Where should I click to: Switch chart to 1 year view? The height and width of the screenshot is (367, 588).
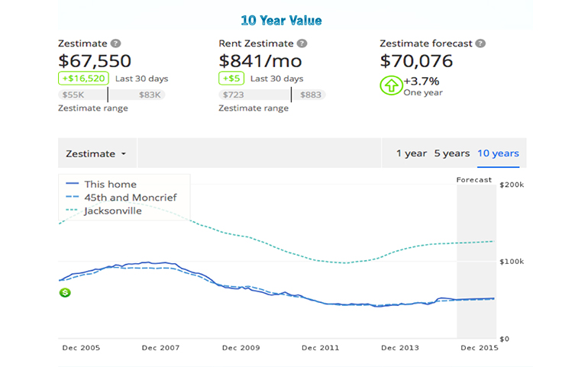[411, 153]
